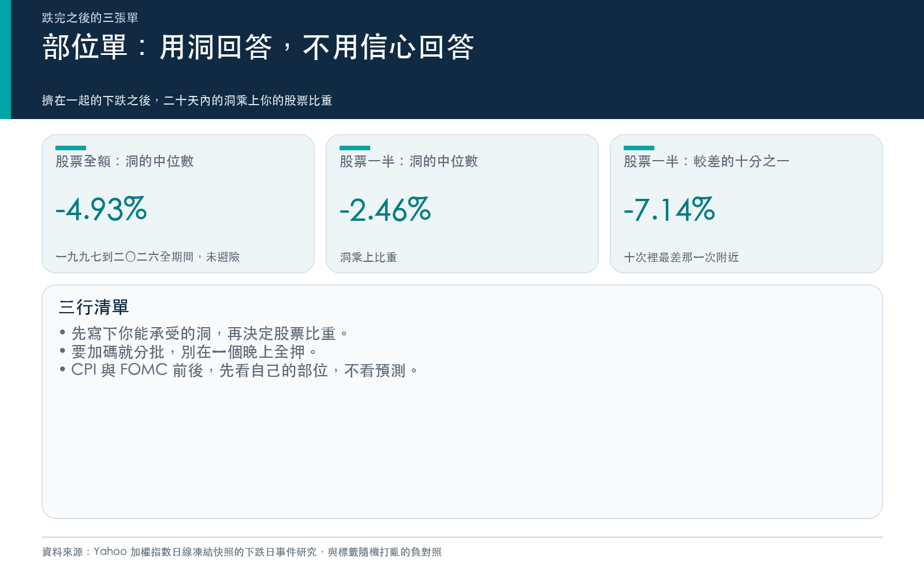Click the bullet starting with CPI 與 FOMC 前後

pos(238,370)
